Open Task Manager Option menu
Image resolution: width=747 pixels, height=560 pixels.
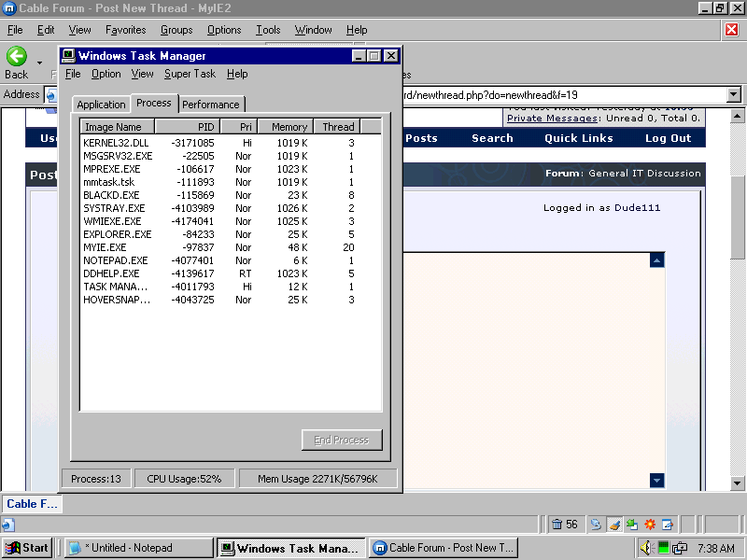pyautogui.click(x=106, y=74)
